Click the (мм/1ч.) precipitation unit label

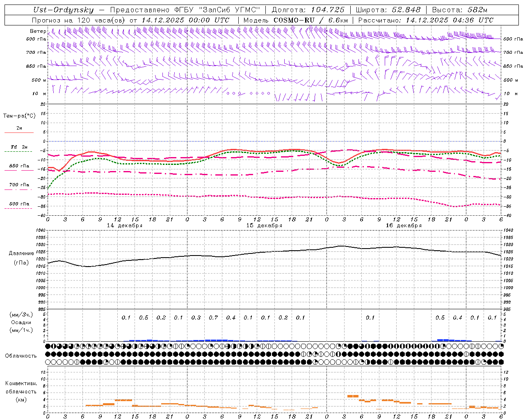click(21, 330)
